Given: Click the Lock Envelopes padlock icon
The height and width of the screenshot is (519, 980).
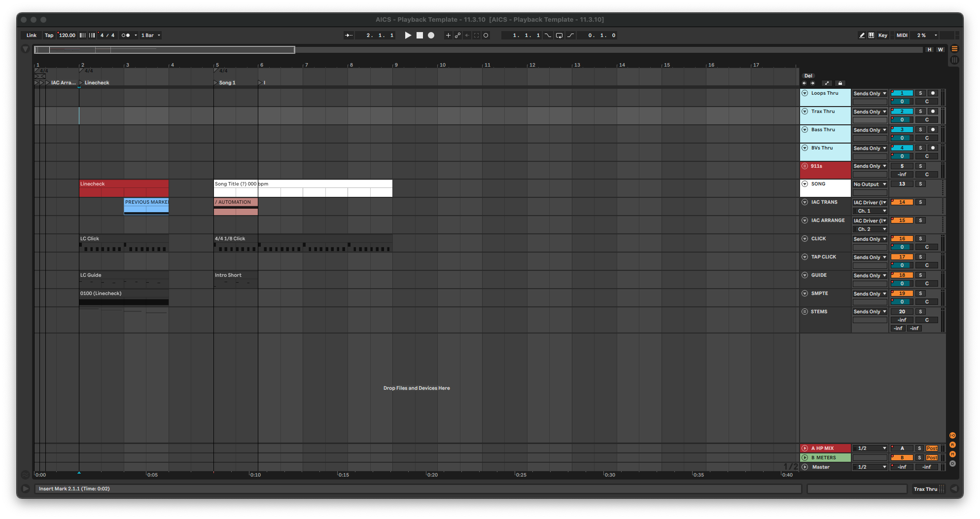Looking at the screenshot, I should tap(840, 83).
